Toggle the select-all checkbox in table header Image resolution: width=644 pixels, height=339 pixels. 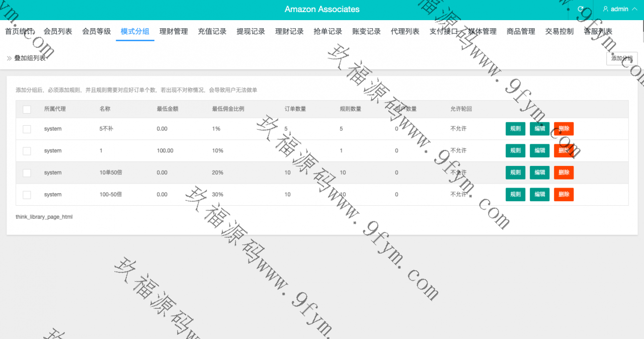pos(27,109)
